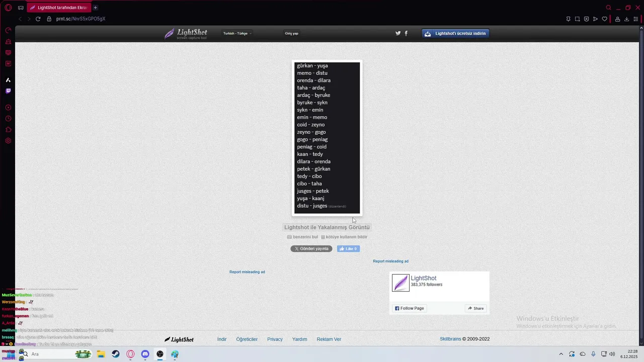Open the Easy Setup menu icon
This screenshot has height=362, width=644.
(x=635, y=19)
